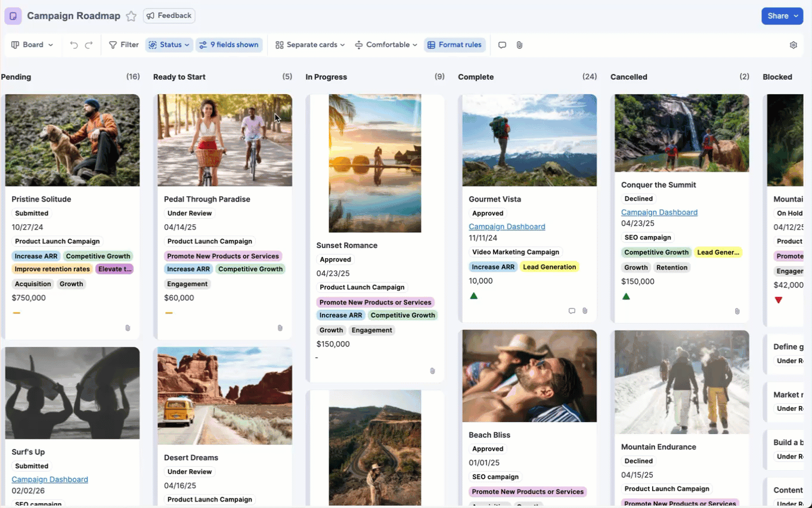Click the date 04/14/25 on Pedal Through Paradise
Viewport: 812px width, 508px height.
pos(181,227)
